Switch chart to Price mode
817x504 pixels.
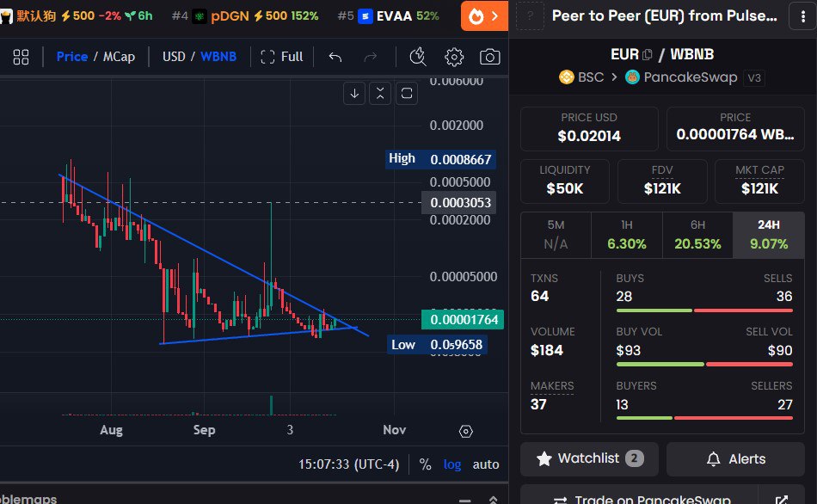point(72,56)
